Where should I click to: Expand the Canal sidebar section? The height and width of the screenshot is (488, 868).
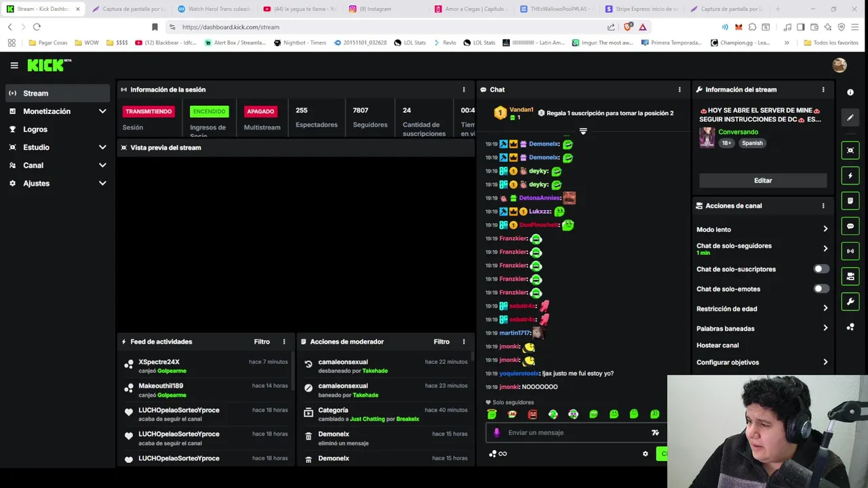coord(102,165)
